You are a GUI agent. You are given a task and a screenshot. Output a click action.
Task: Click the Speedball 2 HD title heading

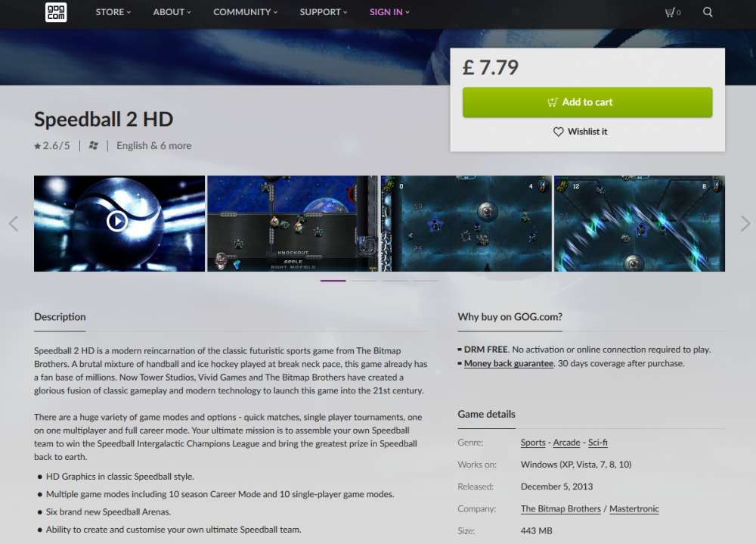[x=104, y=120]
